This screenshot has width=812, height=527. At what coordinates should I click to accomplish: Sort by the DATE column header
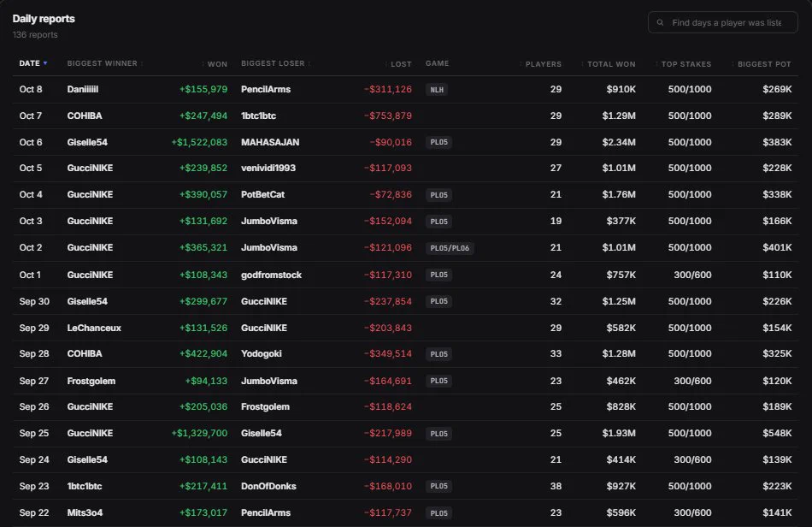pyautogui.click(x=30, y=63)
